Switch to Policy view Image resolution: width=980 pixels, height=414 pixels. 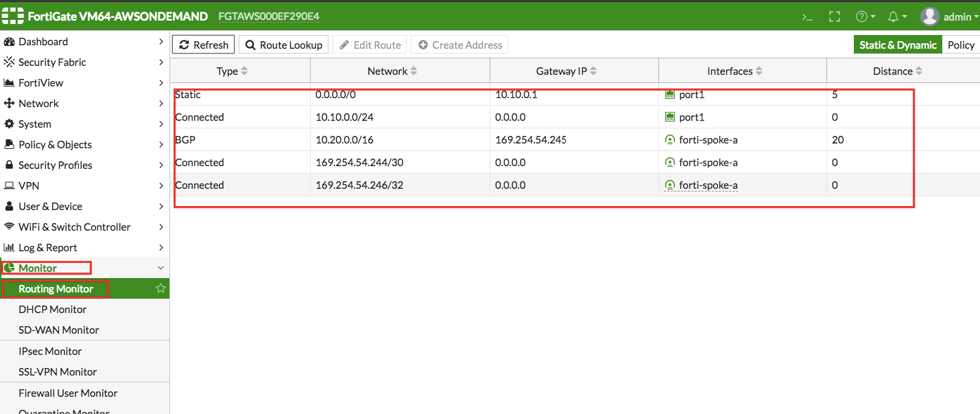[x=961, y=45]
